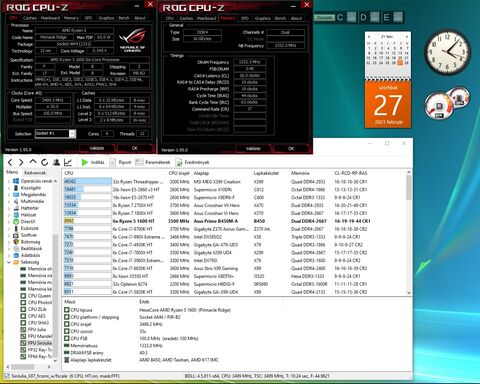480x384 pixels.
Task: Click the AIDA64 graph chart toolbar icon
Action: pos(68,162)
